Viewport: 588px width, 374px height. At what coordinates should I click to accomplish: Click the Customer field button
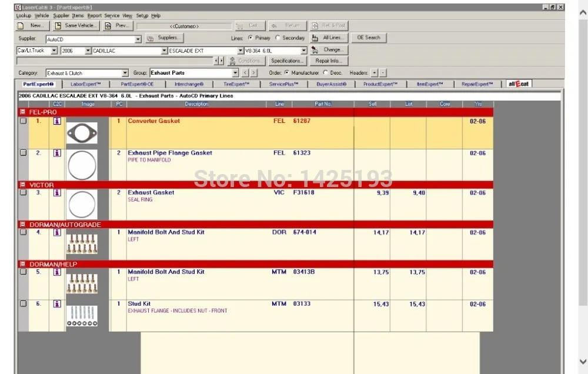[x=184, y=26]
